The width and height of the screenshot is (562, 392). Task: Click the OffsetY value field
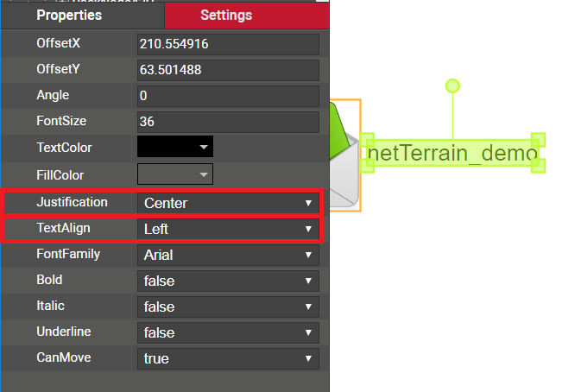(228, 69)
